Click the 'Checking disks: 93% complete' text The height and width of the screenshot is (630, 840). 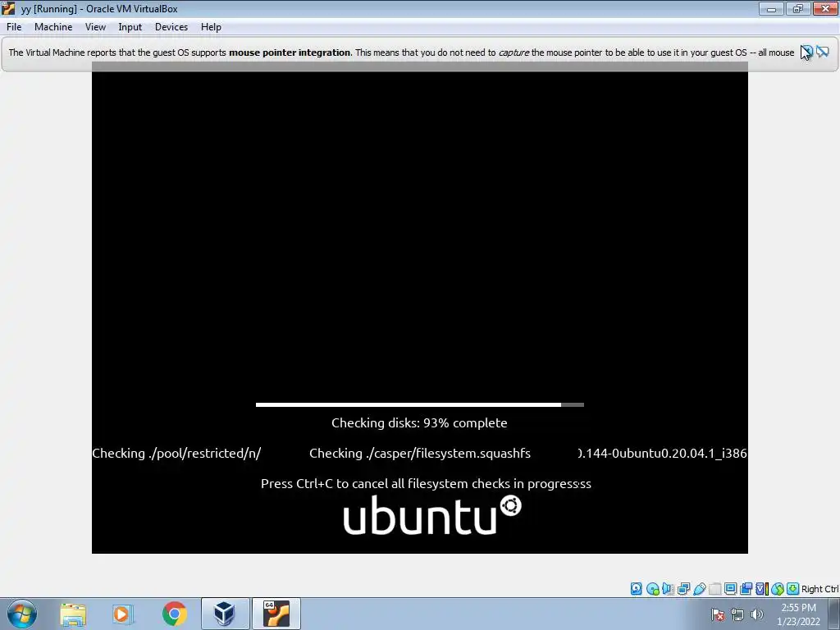point(419,422)
